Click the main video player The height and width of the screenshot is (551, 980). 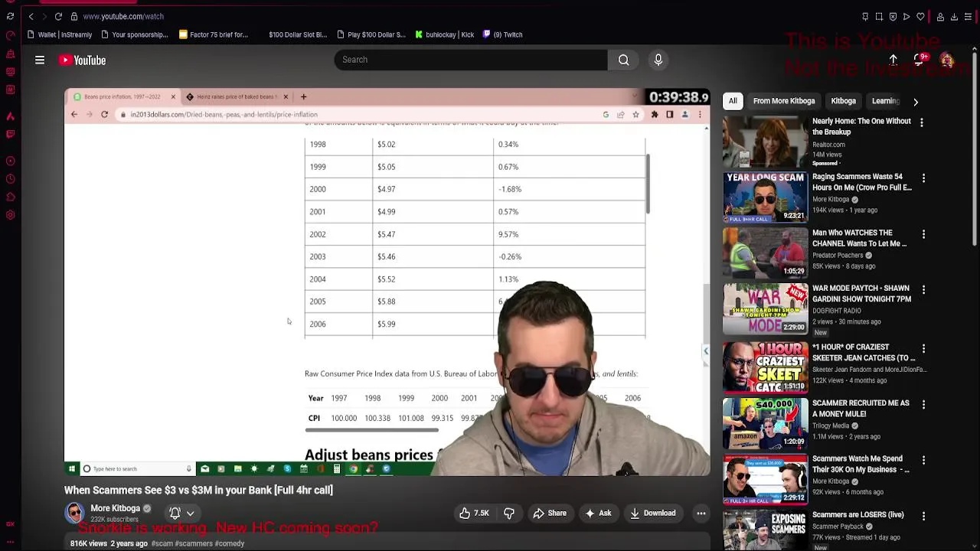click(387, 282)
